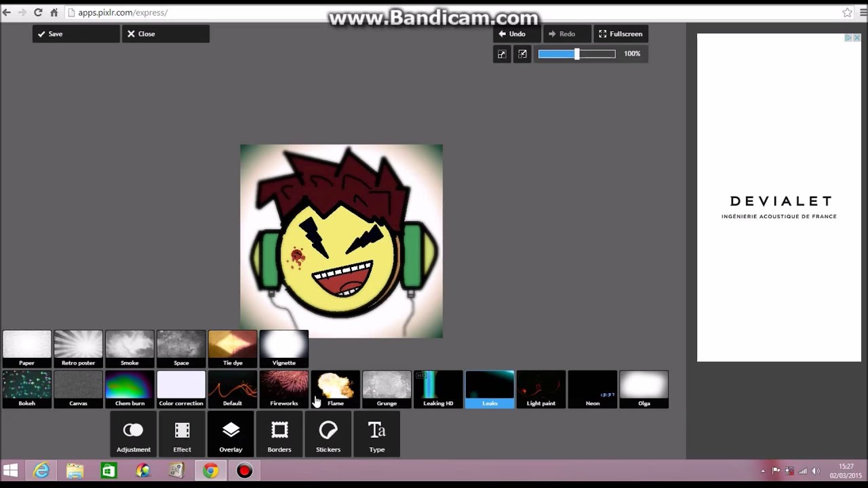The width and height of the screenshot is (868, 488).
Task: Open the taskbar clock and date
Action: [846, 471]
